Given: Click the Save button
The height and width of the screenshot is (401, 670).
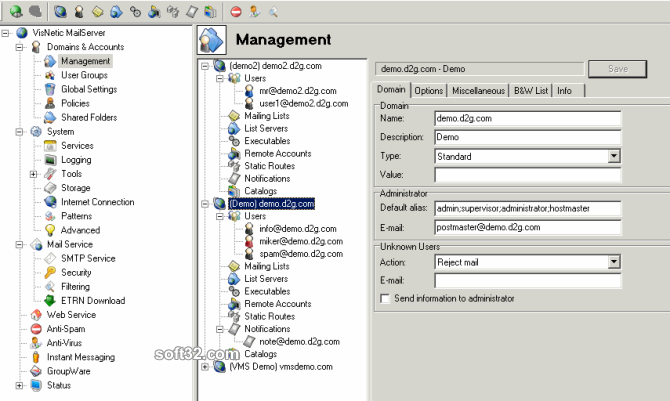Looking at the screenshot, I should pyautogui.click(x=617, y=69).
